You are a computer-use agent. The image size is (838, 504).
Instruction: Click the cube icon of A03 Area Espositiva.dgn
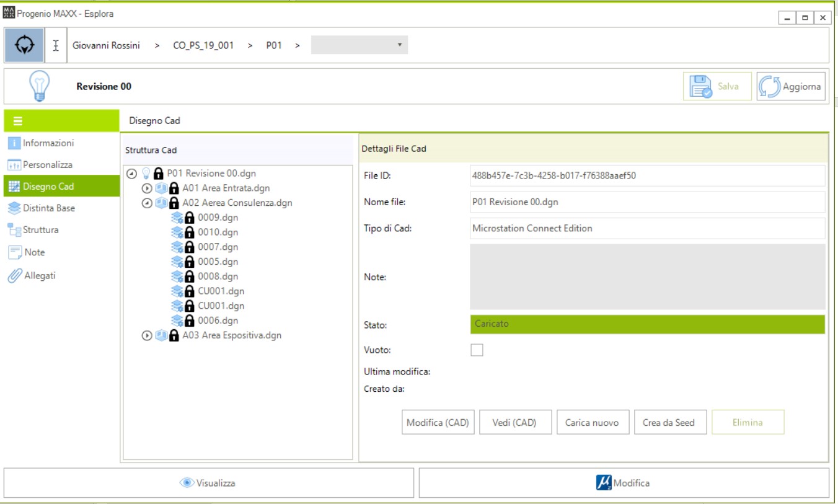tap(161, 335)
